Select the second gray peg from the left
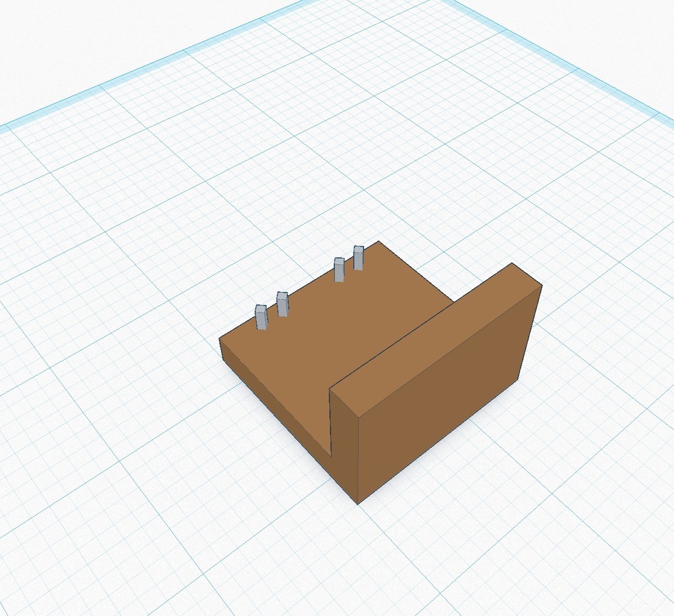This screenshot has height=616, width=674. (x=282, y=304)
